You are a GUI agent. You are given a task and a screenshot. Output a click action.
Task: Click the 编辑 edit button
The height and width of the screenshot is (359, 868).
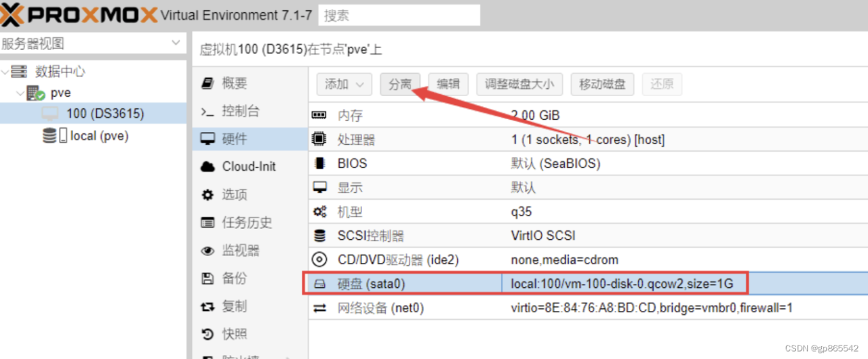point(448,84)
